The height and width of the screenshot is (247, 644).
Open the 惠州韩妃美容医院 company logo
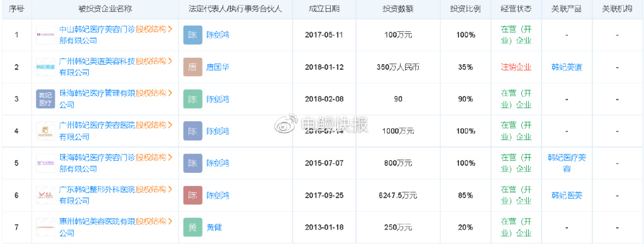45,227
